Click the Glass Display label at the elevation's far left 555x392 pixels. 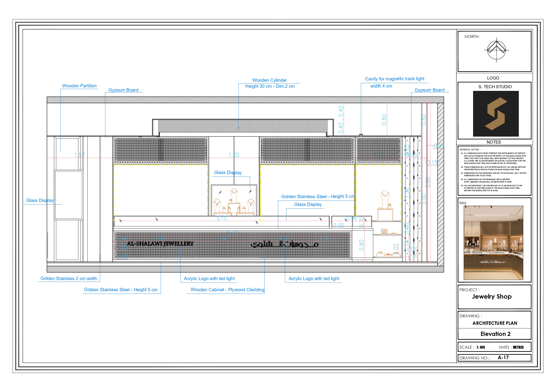click(40, 200)
